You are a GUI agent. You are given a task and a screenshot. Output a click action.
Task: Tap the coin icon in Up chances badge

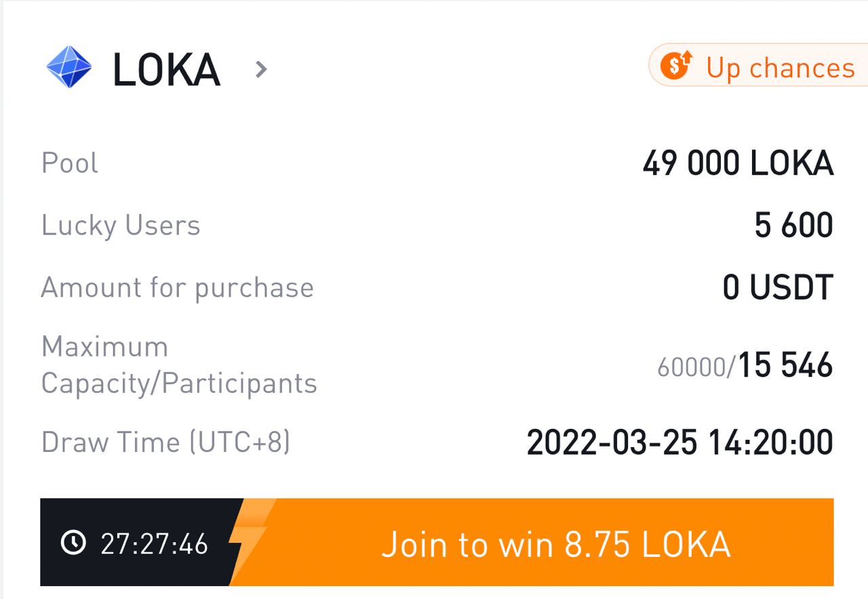click(676, 66)
